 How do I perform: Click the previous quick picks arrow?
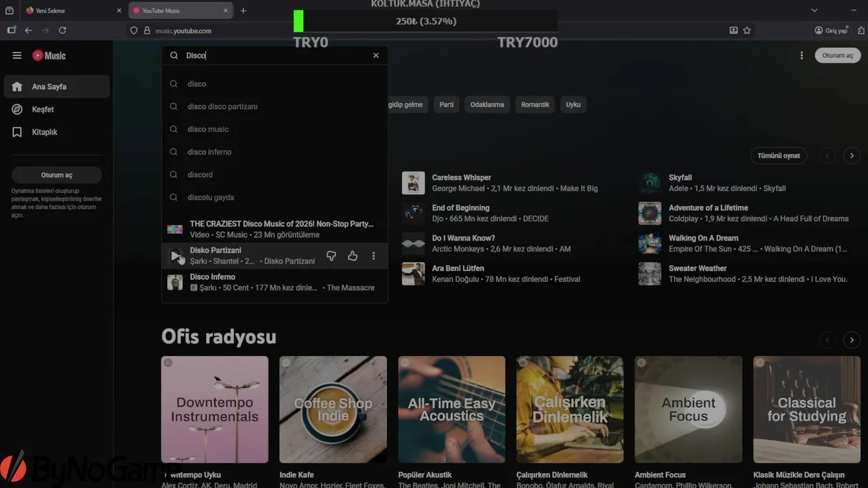click(x=827, y=155)
